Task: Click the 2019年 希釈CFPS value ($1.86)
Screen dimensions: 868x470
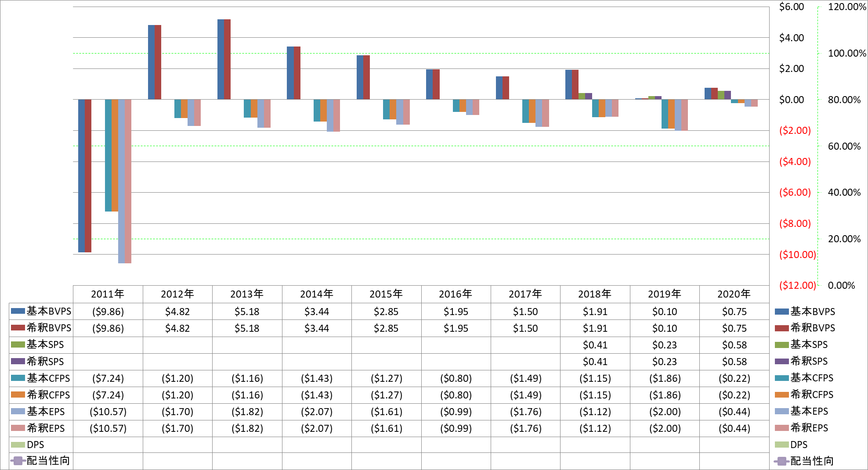Action: (665, 395)
